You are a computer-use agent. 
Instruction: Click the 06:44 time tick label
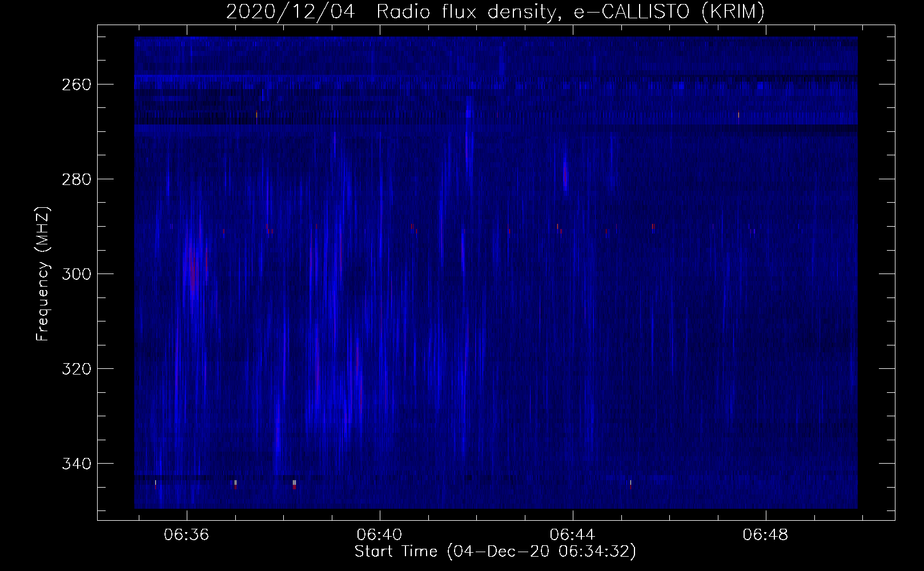[572, 535]
